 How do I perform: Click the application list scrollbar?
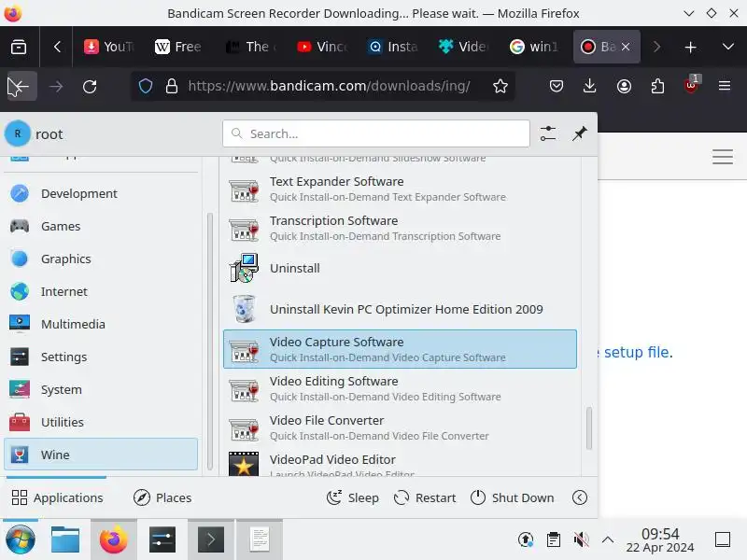click(x=589, y=428)
